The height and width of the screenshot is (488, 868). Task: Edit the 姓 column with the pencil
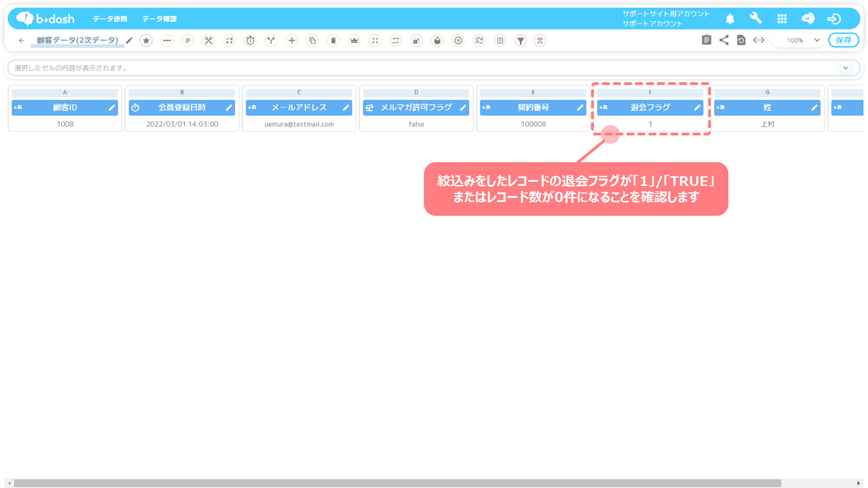click(x=814, y=107)
